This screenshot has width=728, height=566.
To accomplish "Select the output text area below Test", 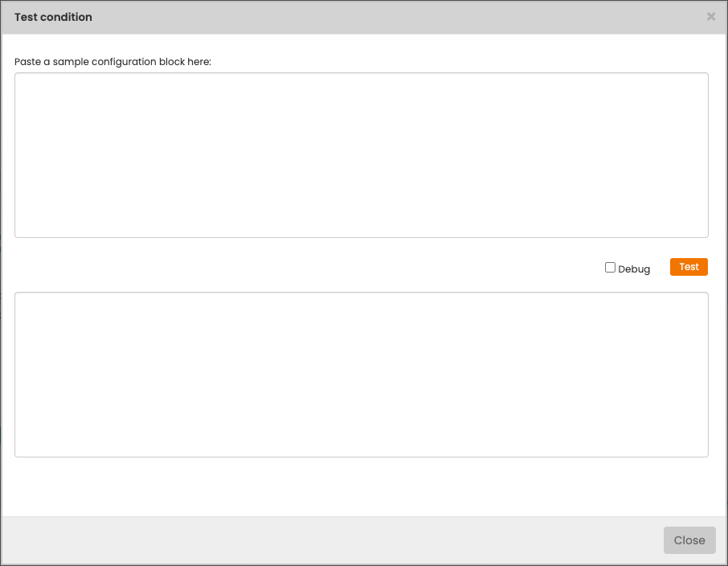I will [x=361, y=375].
